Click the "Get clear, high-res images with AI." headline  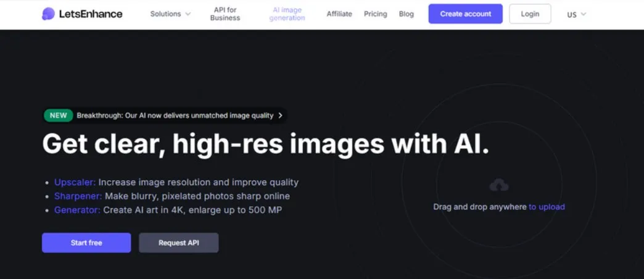266,144
